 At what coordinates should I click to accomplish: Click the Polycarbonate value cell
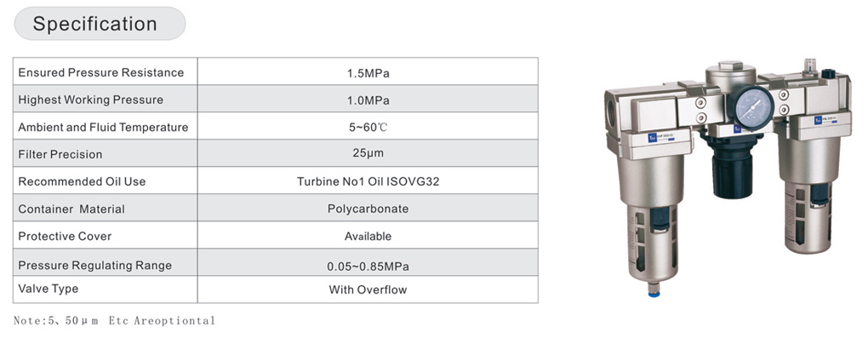click(368, 209)
